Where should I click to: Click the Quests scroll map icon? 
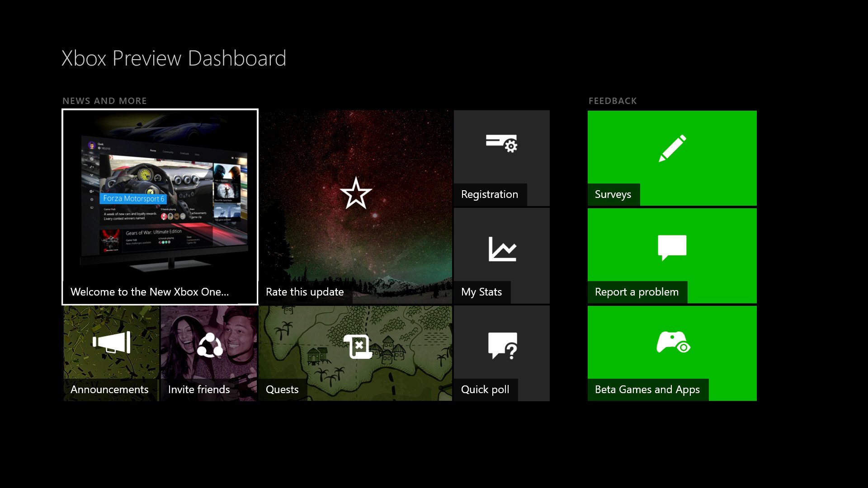click(x=358, y=347)
